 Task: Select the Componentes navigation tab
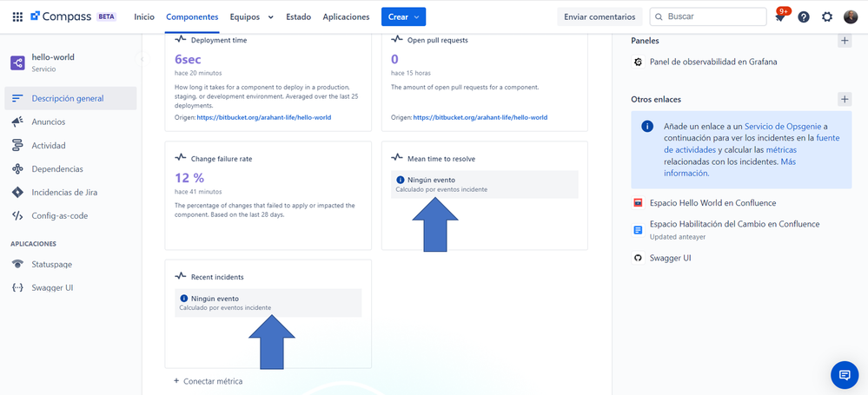click(x=192, y=16)
